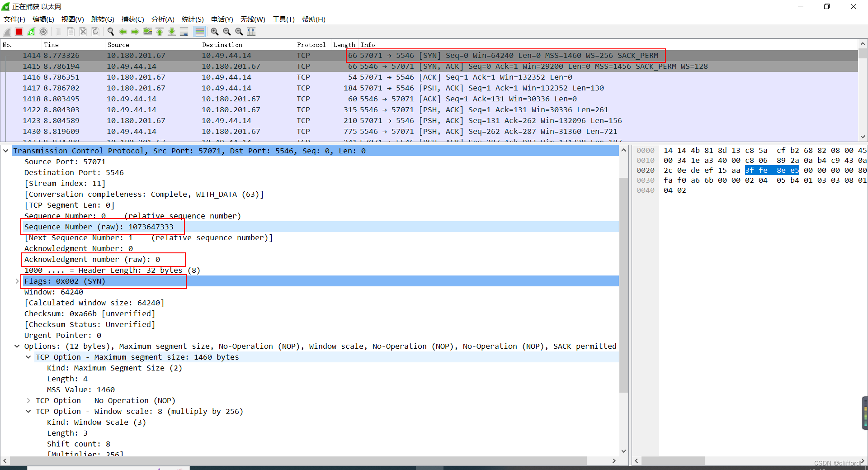Jump to the last packet
The width and height of the screenshot is (868, 470).
click(172, 32)
